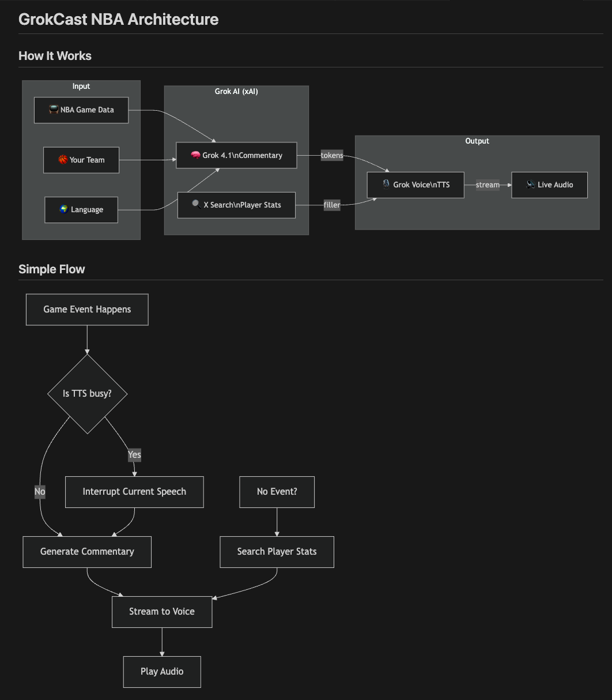
Task: Select the Grok 4.1 Commentary node
Action: [236, 155]
